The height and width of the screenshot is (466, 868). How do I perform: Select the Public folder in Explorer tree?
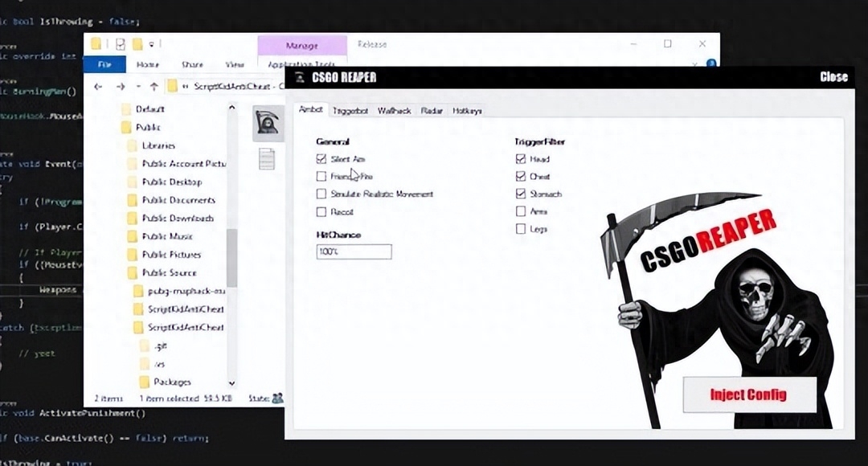click(149, 127)
